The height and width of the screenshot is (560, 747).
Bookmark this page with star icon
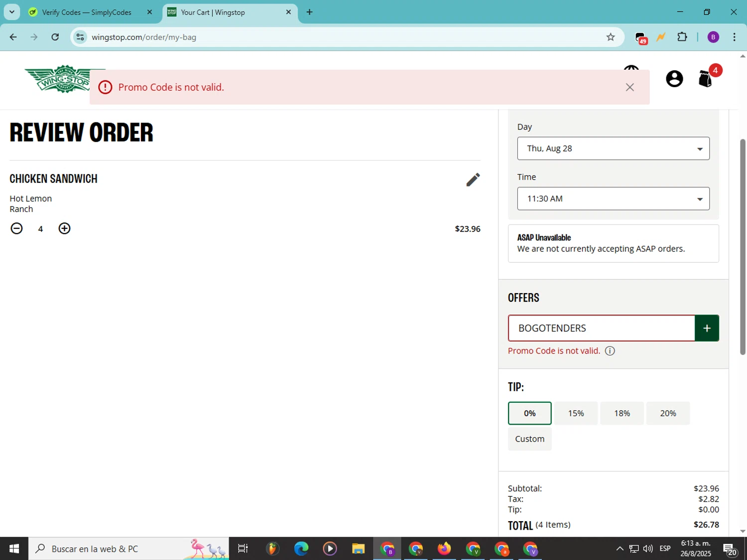[x=611, y=37]
